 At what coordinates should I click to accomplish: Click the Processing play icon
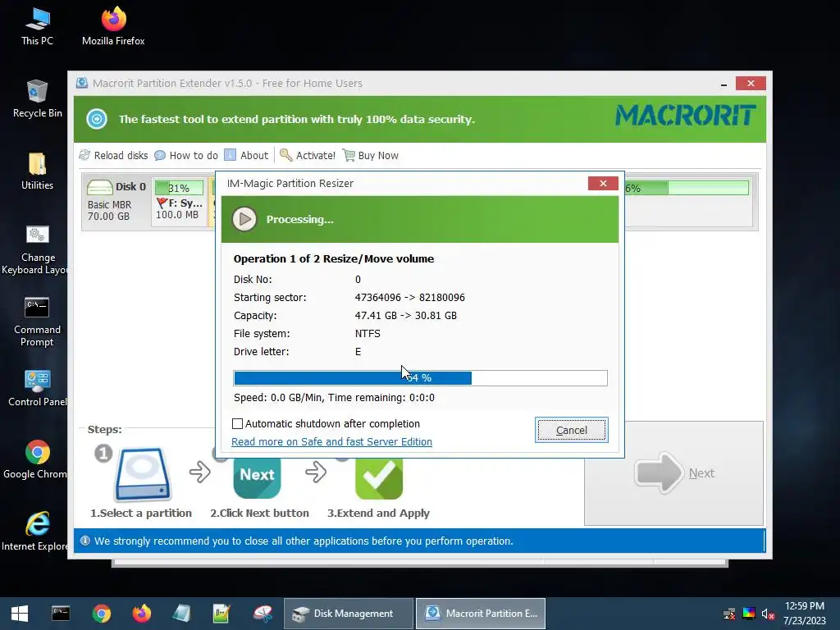click(x=244, y=219)
